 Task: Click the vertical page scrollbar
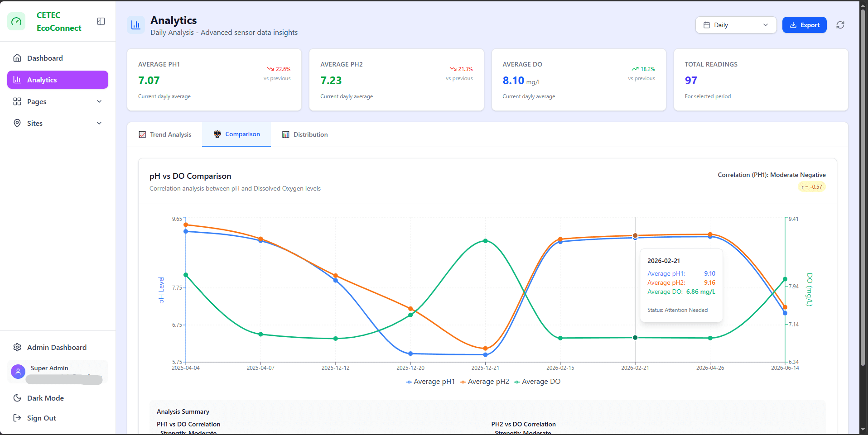[863, 187]
